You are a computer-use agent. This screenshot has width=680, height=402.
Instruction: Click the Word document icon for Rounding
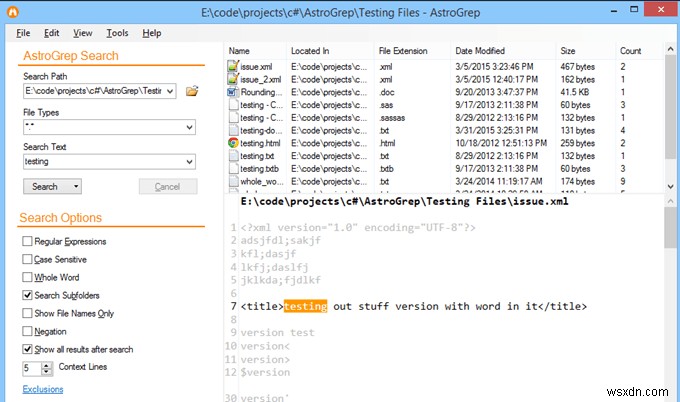(233, 92)
